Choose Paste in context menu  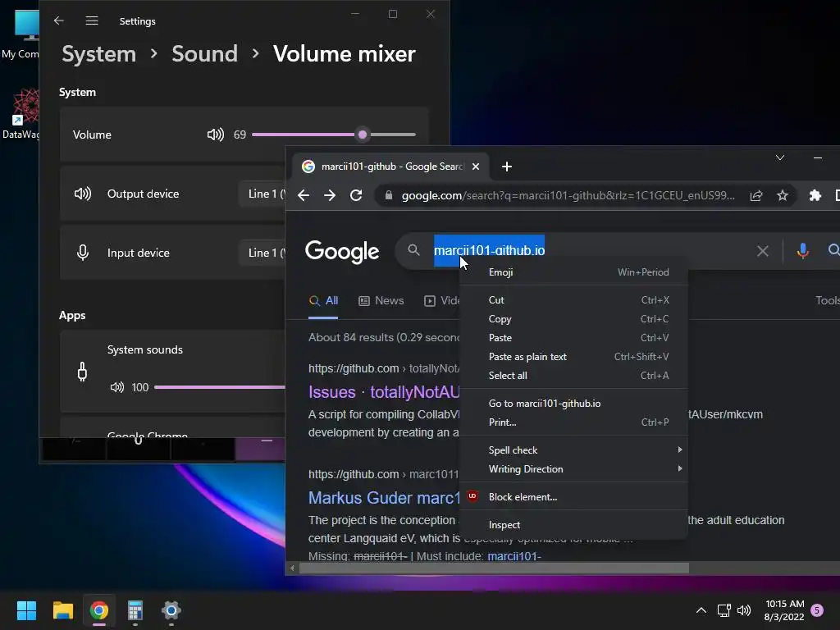pos(573,337)
